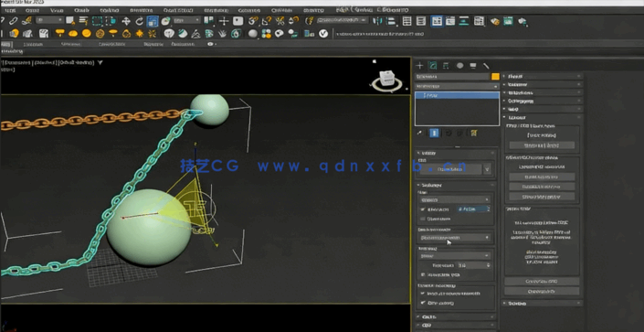
Task: Click Remove Modifier trash icon under stack
Action: (460, 133)
